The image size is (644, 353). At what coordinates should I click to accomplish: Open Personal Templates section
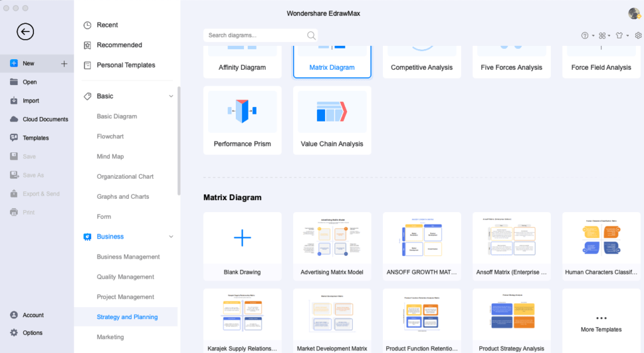pos(126,65)
